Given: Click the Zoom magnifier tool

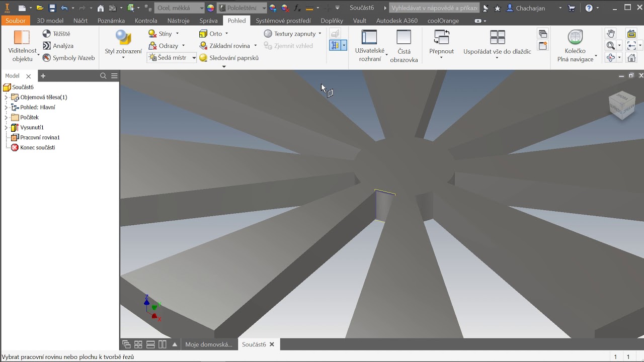Looking at the screenshot, I should point(611,46).
